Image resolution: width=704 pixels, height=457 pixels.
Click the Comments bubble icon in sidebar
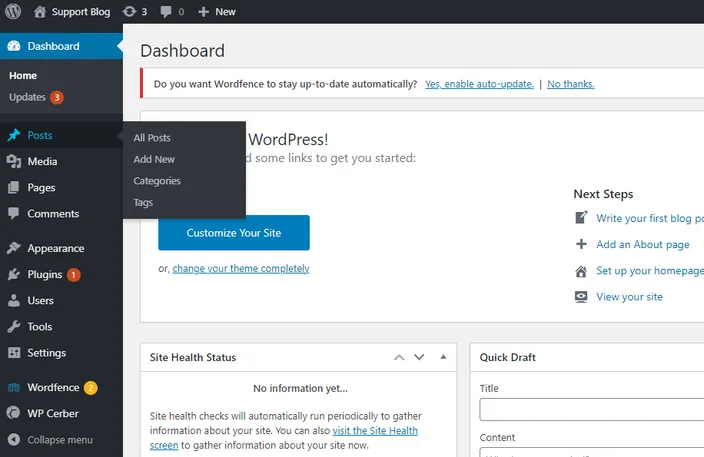(x=14, y=213)
